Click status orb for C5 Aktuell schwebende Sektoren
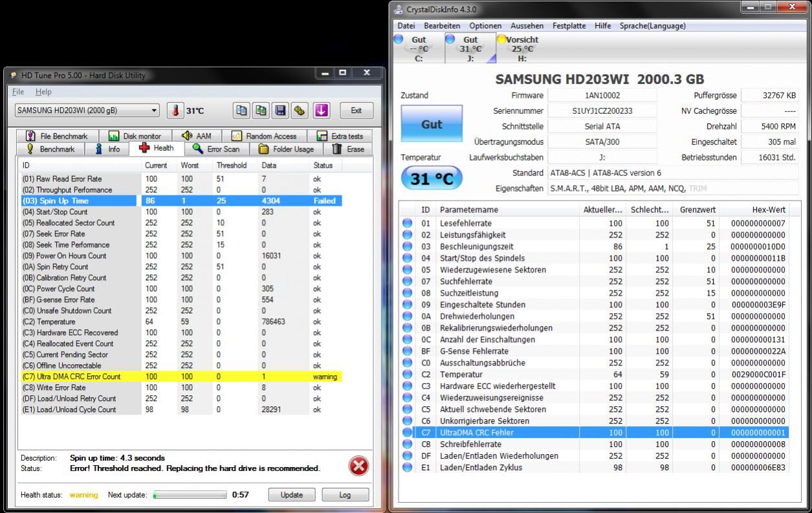This screenshot has height=513, width=812. coord(408,409)
